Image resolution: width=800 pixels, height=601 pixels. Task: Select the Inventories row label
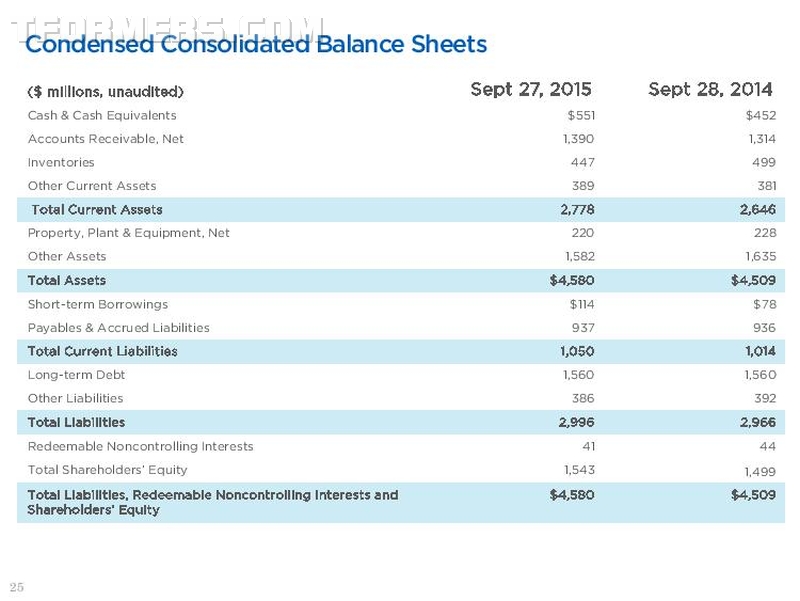point(61,163)
